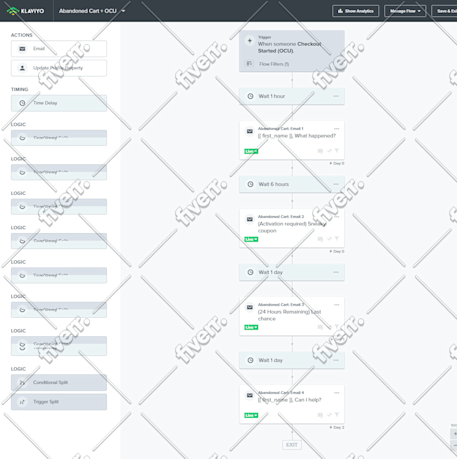This screenshot has height=459, width=457.
Task: Open the Live status dropdown on Email 1
Action: point(251,151)
